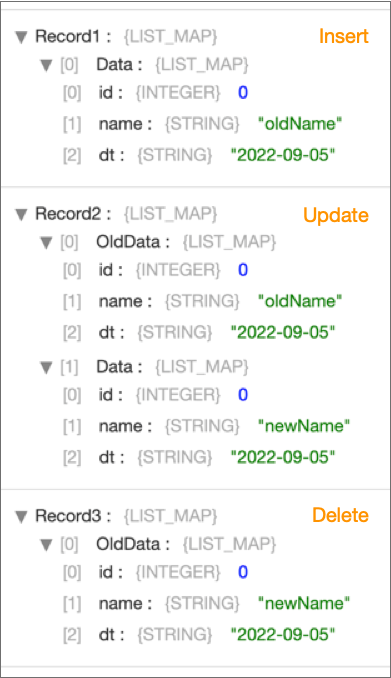The image size is (391, 678).
Task: Collapse the Record1 tree node
Action: coord(21,37)
